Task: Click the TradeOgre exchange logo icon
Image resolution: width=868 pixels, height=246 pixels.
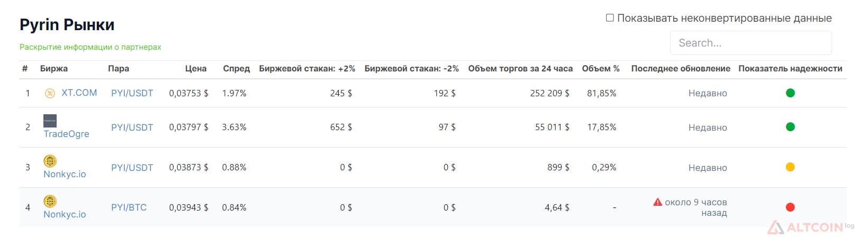Action: [x=50, y=121]
